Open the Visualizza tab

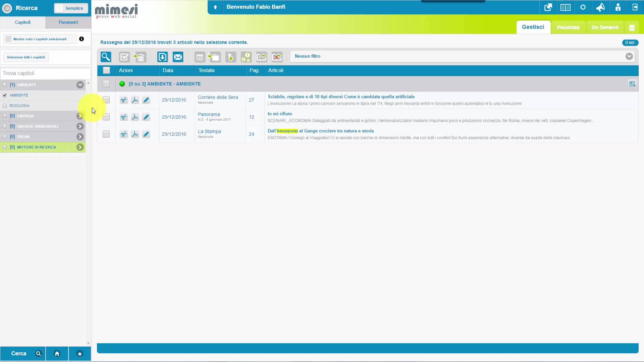[x=568, y=27]
